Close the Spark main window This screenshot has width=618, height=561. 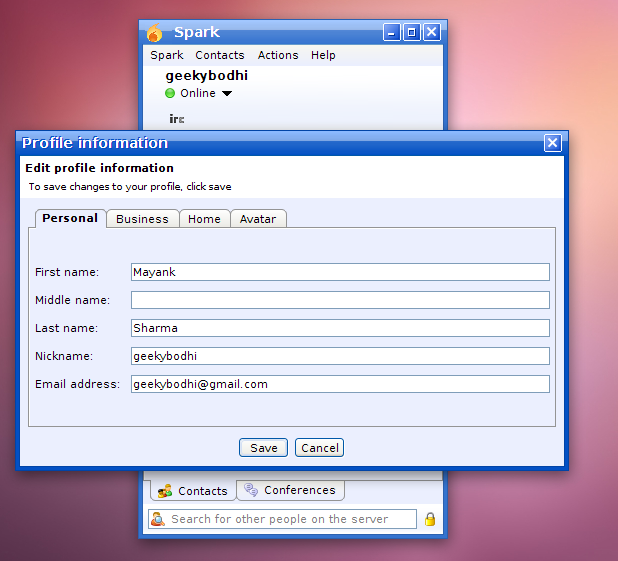[x=432, y=32]
